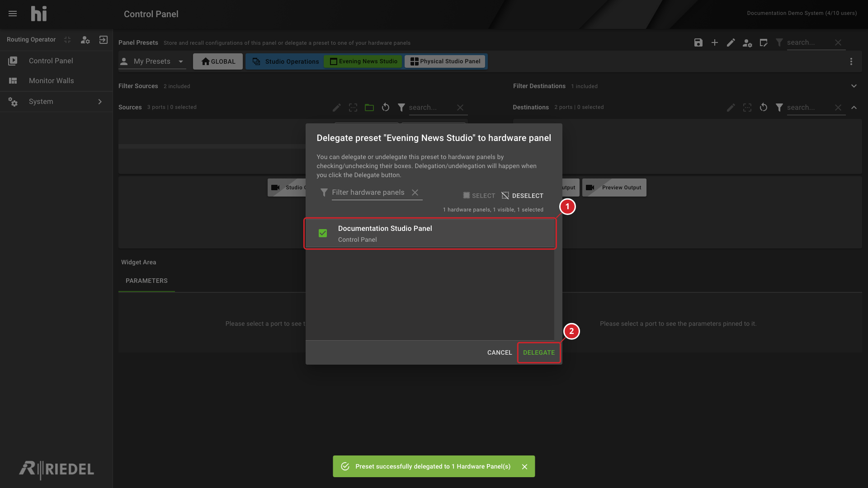Click the Sources select-all frame icon

point(353,108)
